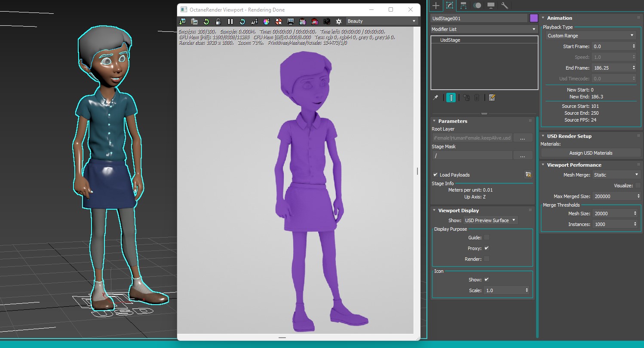This screenshot has height=348, width=644.
Task: Enable the Render display purpose checkbox
Action: tap(487, 259)
